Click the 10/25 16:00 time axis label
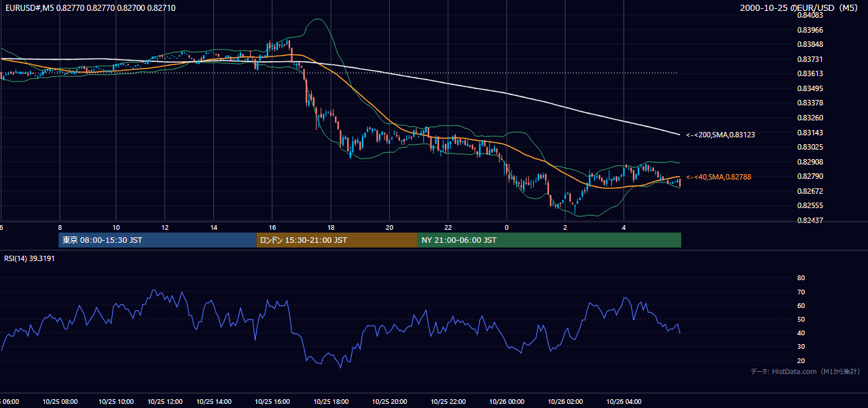The height and width of the screenshot is (408, 868). tap(272, 402)
